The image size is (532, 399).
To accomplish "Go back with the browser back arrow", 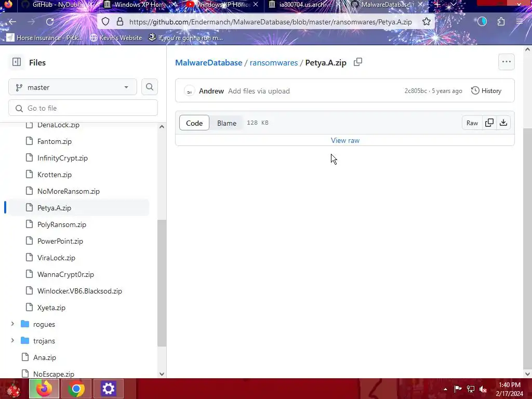I will coord(12,22).
